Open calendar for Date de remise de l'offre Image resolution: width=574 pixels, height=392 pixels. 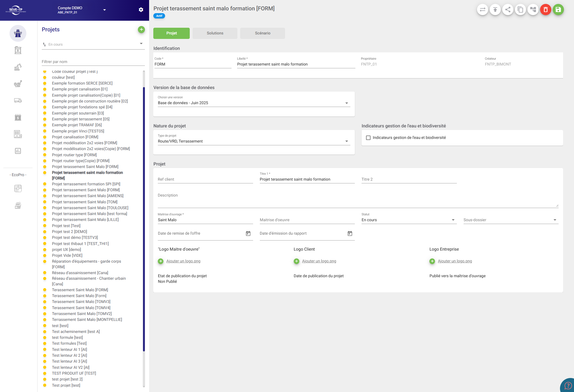248,234
